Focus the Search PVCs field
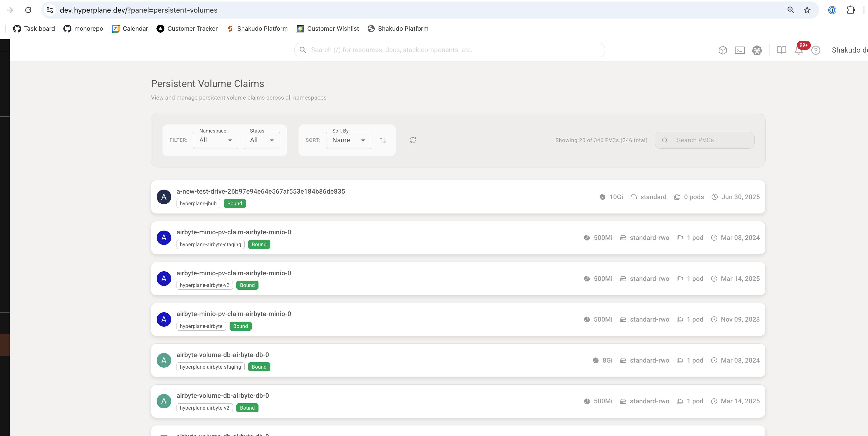Screen dimensions: 868x436 coord(705,140)
